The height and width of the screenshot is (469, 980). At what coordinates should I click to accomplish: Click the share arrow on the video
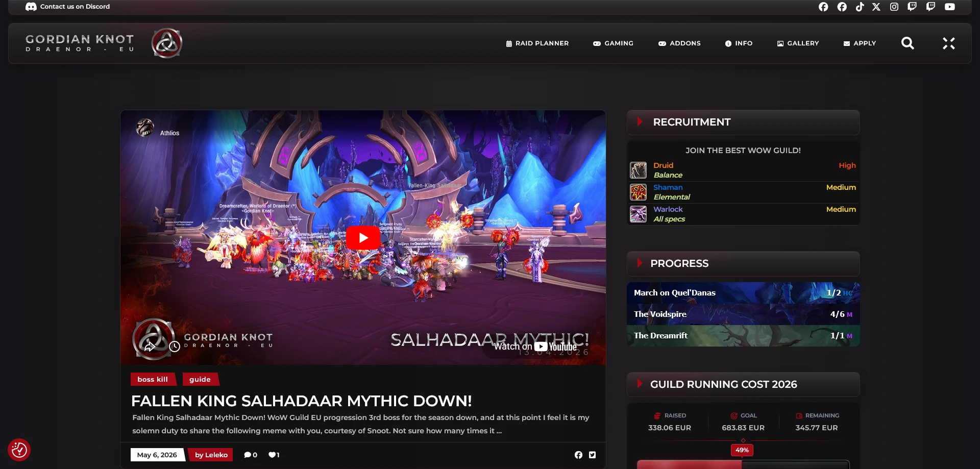point(150,347)
